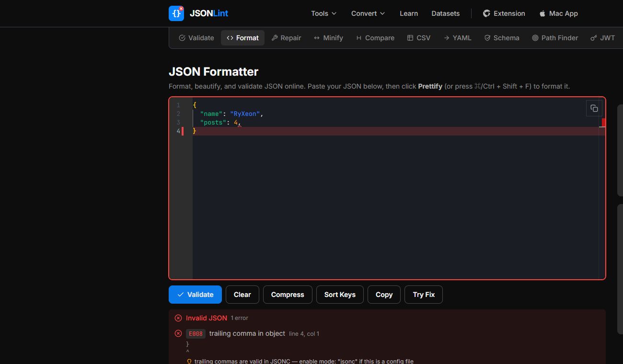This screenshot has width=623, height=364.
Task: Click the red error icon next to Invalid JSON
Action: click(x=178, y=318)
